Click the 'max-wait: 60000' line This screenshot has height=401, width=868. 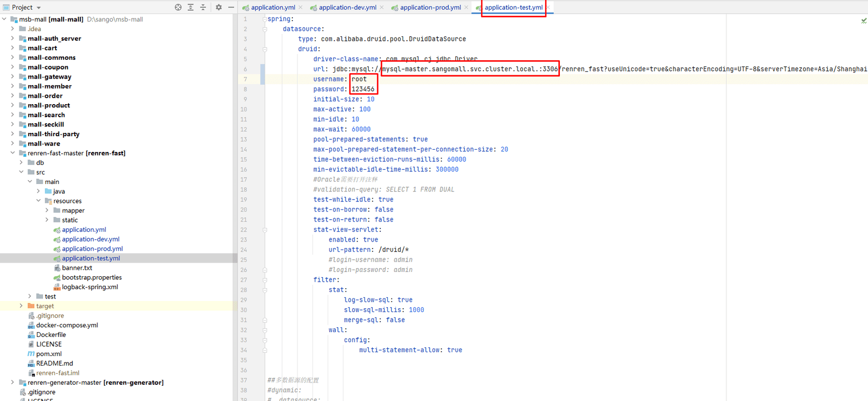point(342,129)
